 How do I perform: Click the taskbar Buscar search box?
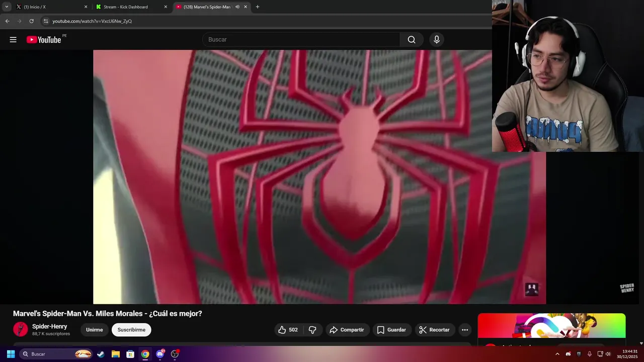[x=56, y=354]
